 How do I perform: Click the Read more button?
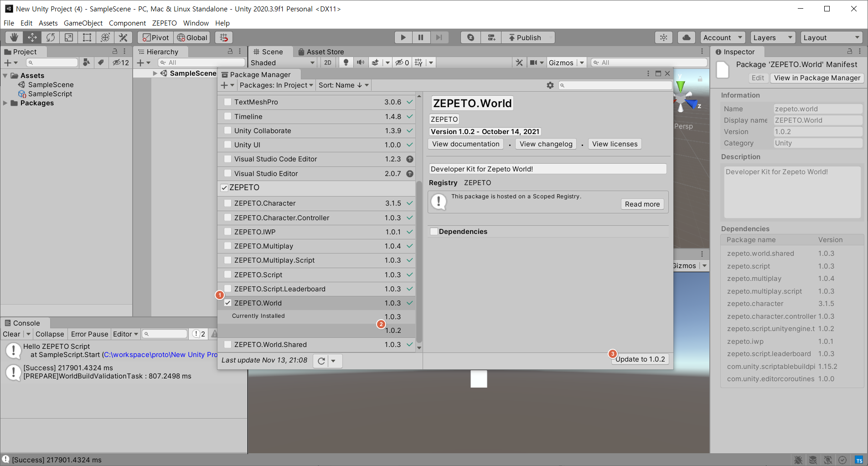(x=642, y=204)
